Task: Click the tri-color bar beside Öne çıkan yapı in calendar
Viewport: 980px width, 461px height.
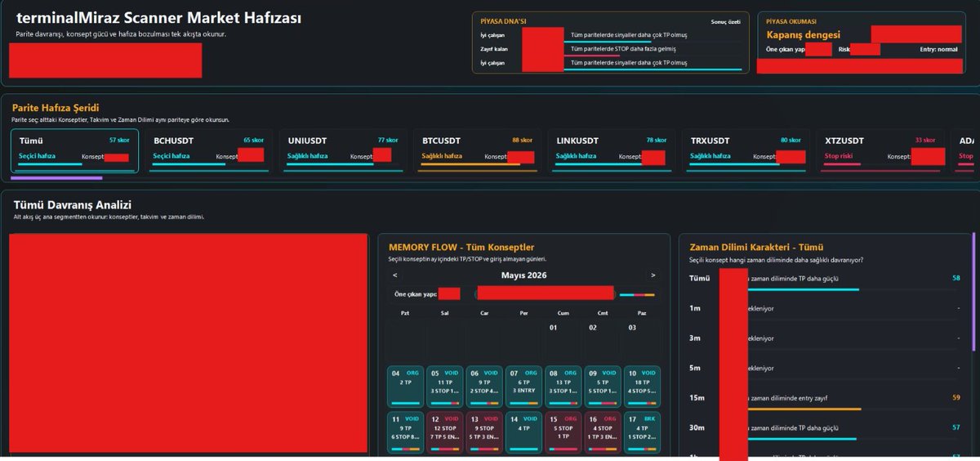Action: (x=637, y=294)
